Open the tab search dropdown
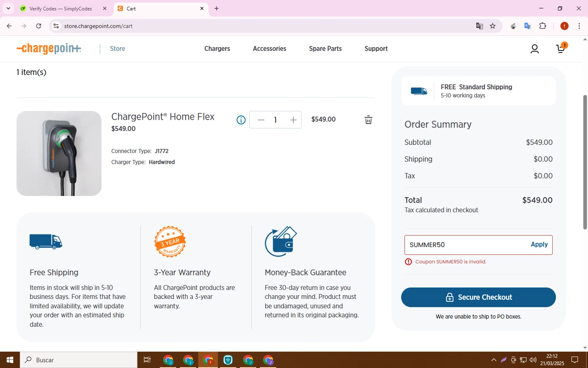588x368 pixels. (8, 8)
